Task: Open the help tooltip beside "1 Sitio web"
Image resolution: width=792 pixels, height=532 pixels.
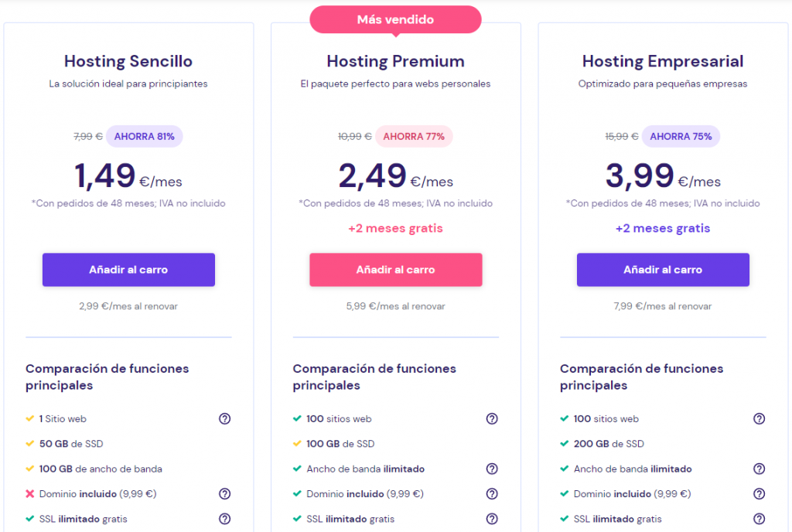Action: (224, 418)
